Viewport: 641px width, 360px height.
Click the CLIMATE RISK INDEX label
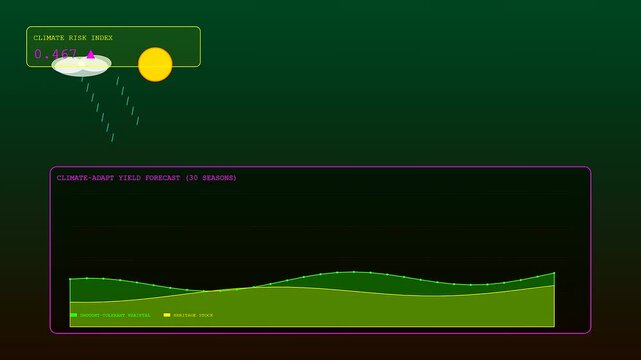[73, 38]
